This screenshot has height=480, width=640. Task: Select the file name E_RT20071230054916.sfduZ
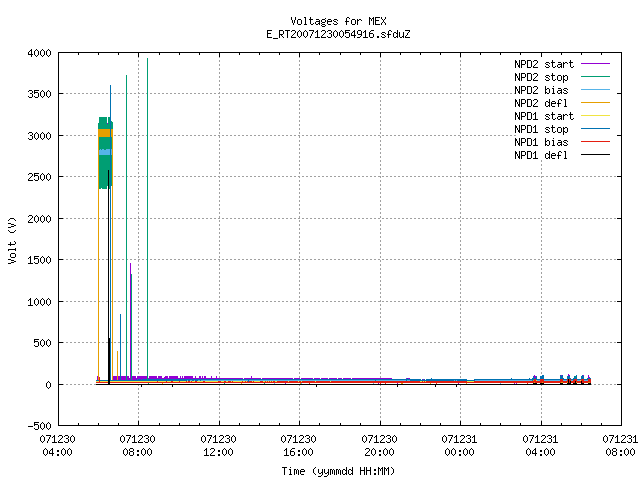(338, 34)
